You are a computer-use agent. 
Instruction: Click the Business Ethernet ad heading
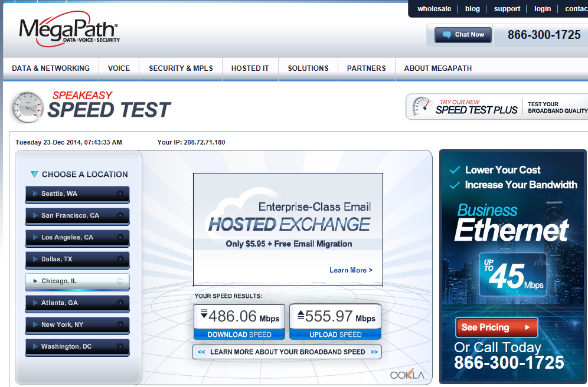click(511, 222)
